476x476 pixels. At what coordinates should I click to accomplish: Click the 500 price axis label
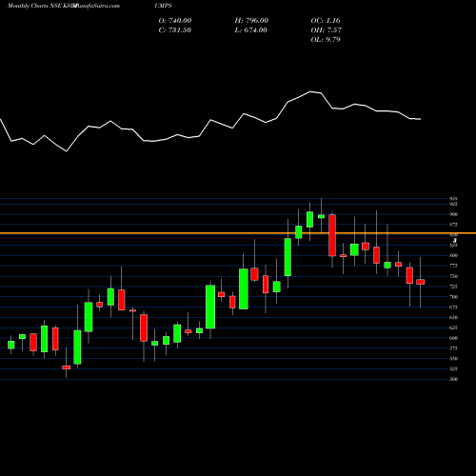[453, 379]
